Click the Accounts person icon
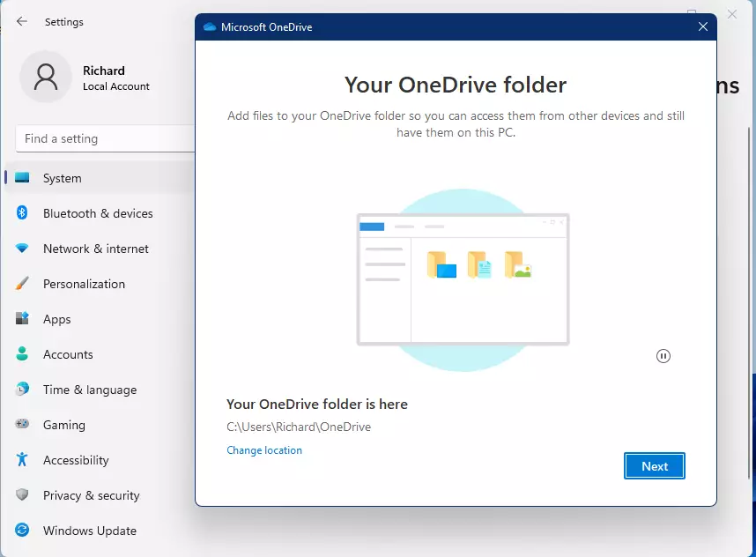This screenshot has height=557, width=756. [x=22, y=354]
